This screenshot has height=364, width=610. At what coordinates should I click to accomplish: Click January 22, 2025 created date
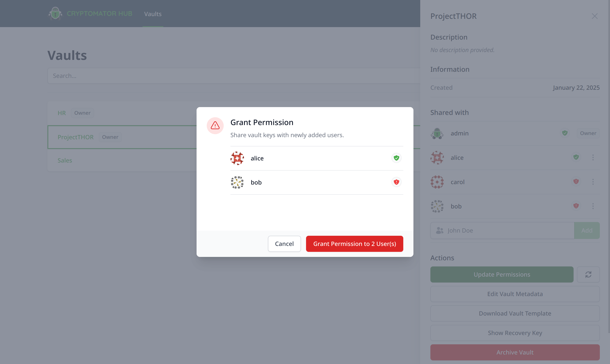pyautogui.click(x=576, y=88)
